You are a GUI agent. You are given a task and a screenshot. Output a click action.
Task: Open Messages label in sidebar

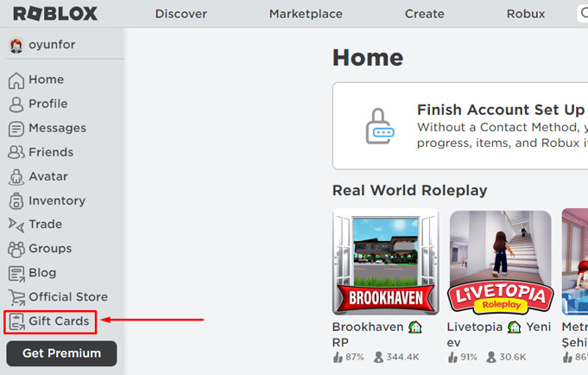[x=57, y=128]
